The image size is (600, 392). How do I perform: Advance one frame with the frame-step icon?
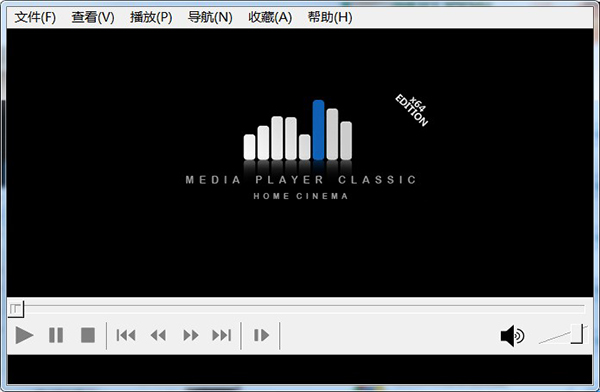click(261, 335)
